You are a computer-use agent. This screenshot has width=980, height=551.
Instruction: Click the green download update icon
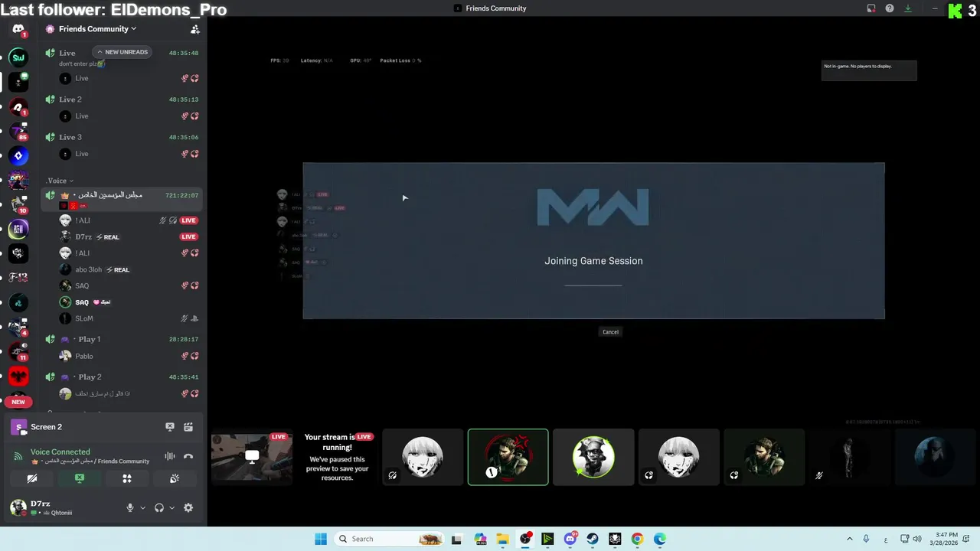point(908,8)
